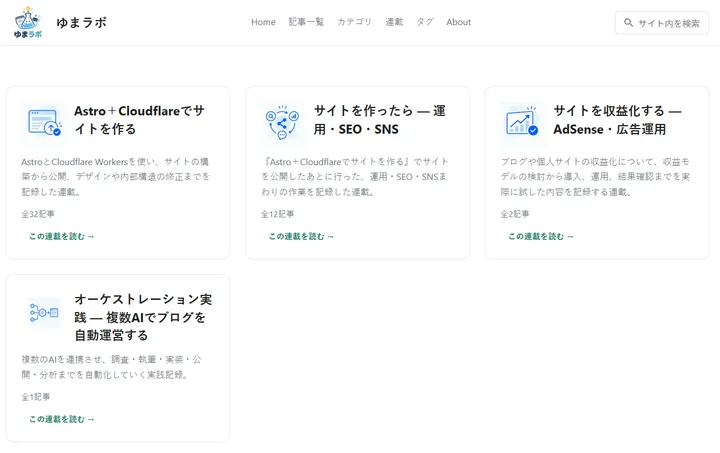Click the search magnifier icon
Viewport: 720px width, 453px height.
pyautogui.click(x=628, y=22)
